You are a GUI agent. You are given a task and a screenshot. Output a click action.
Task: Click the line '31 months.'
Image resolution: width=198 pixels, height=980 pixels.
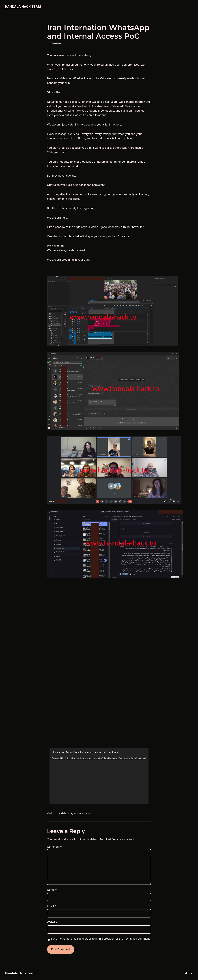click(54, 92)
